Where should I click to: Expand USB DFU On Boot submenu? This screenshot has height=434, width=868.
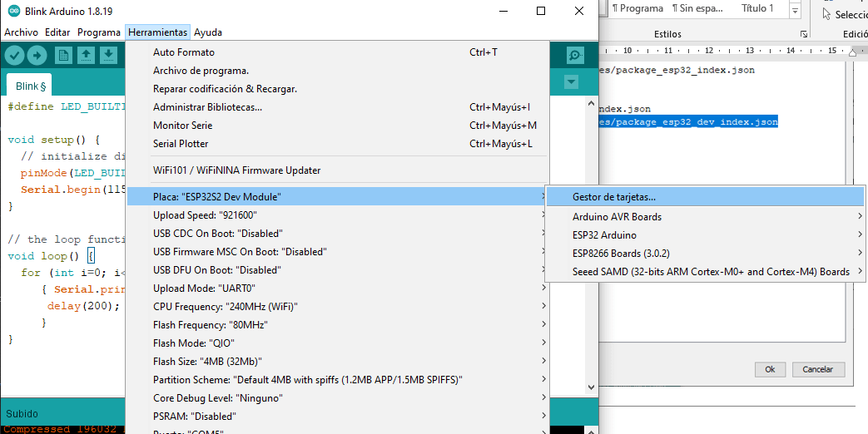[x=338, y=270]
